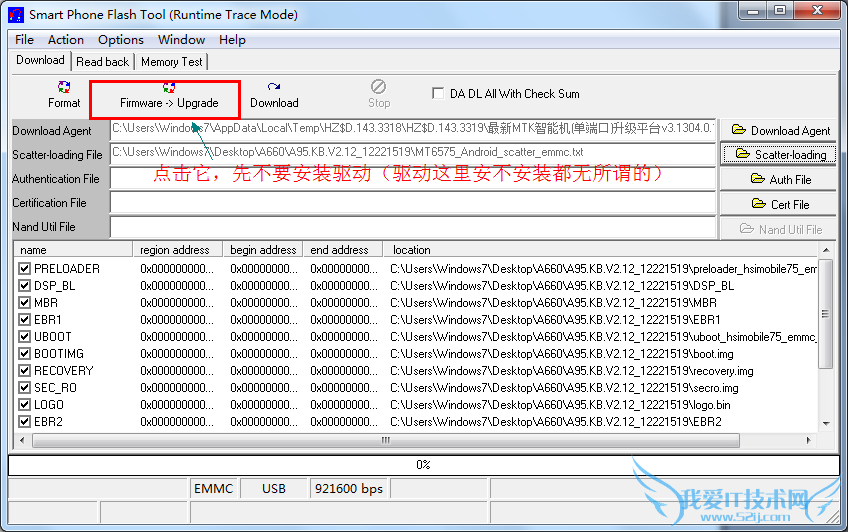Select the logo.bin location path
The height and width of the screenshot is (532, 848).
click(560, 405)
